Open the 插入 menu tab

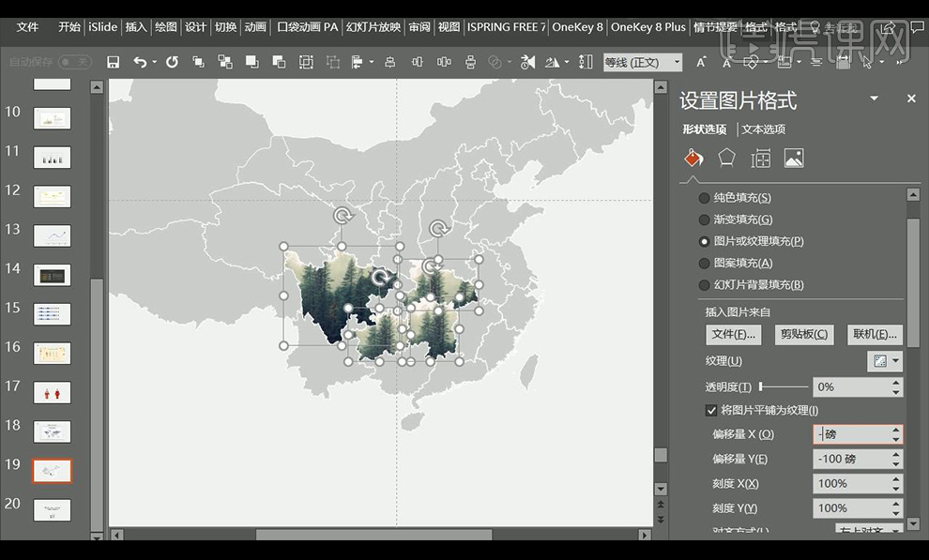click(x=136, y=27)
